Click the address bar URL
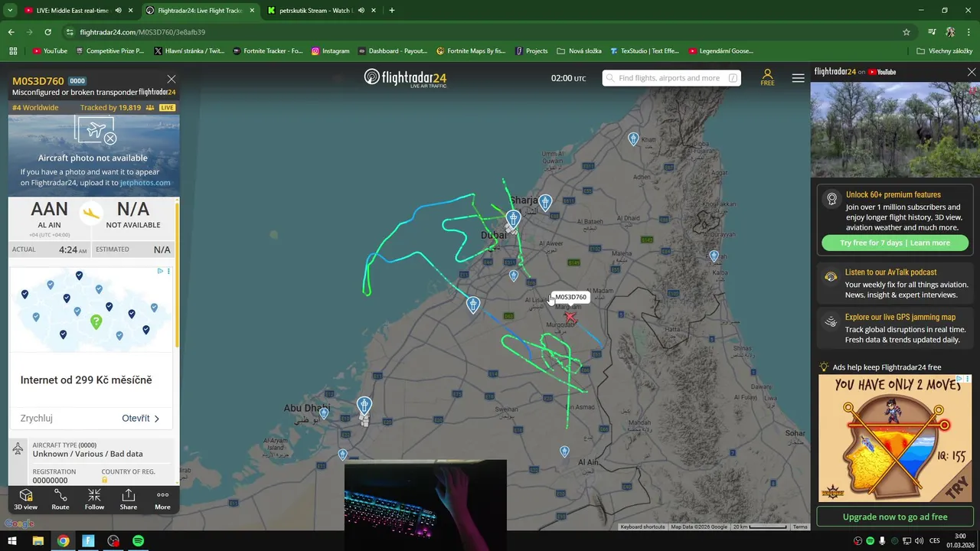980x551 pixels. pos(142,32)
